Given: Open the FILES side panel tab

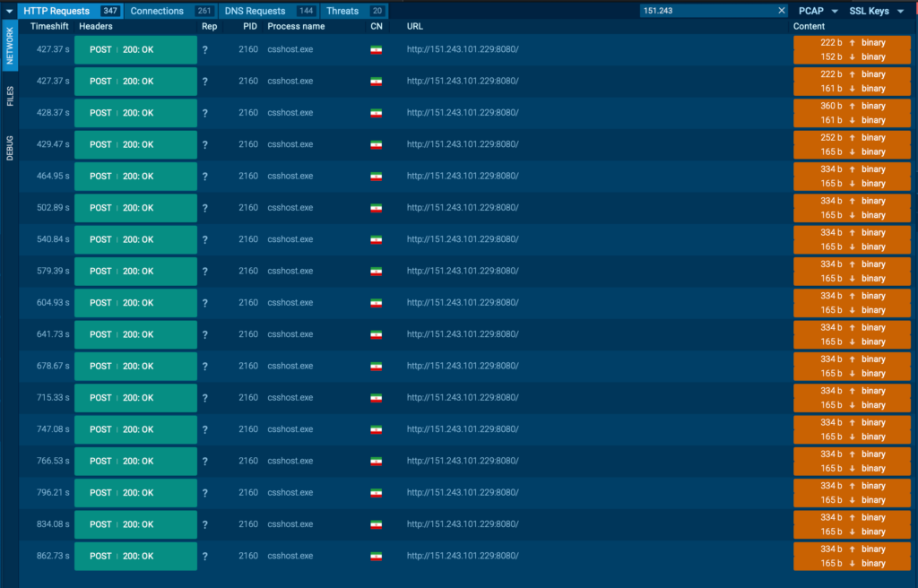Looking at the screenshot, I should 10,97.
